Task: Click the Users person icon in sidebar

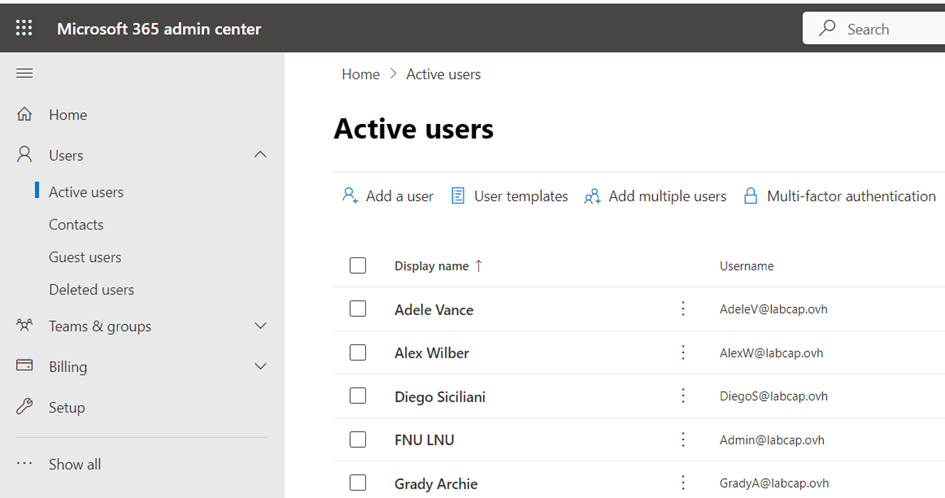Action: coord(24,154)
